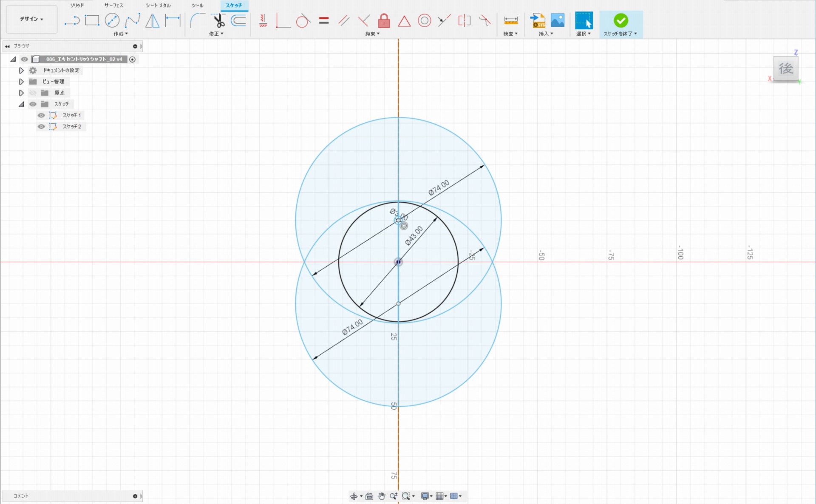Open the デザイン workspace dropdown
This screenshot has width=816, height=504.
[31, 19]
